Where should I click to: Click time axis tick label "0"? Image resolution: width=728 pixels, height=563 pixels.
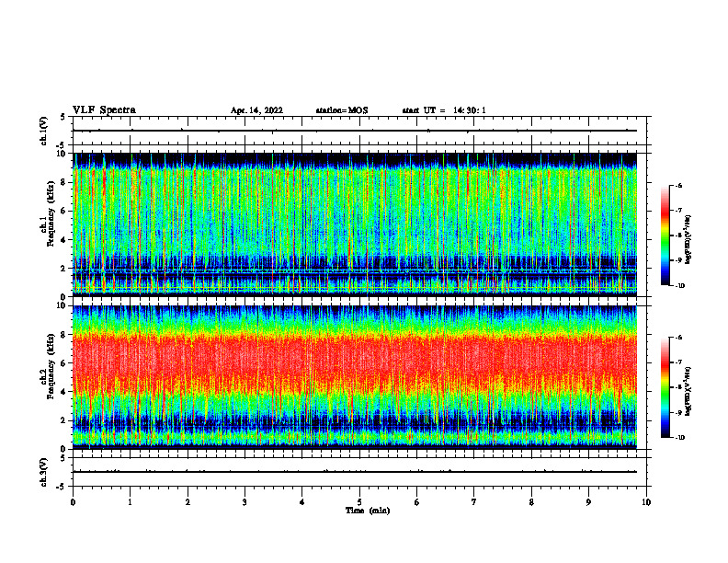(x=73, y=502)
